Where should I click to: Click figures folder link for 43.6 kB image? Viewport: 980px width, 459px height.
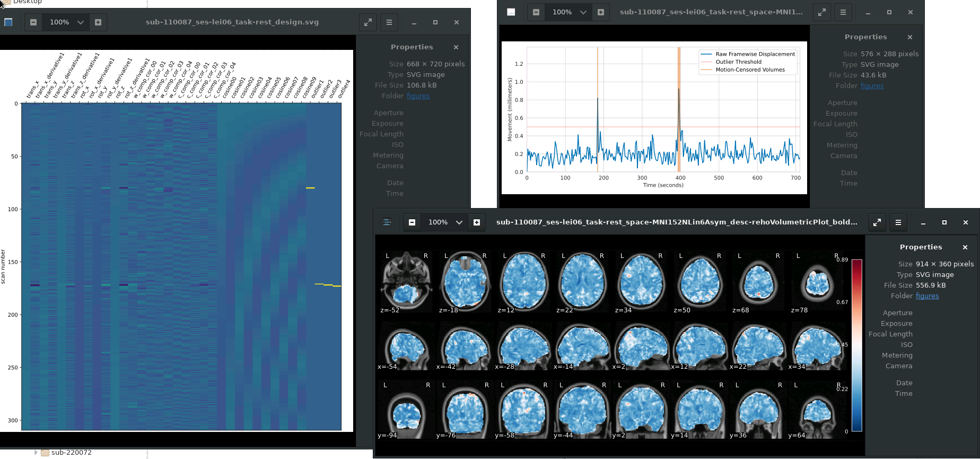pos(872,86)
